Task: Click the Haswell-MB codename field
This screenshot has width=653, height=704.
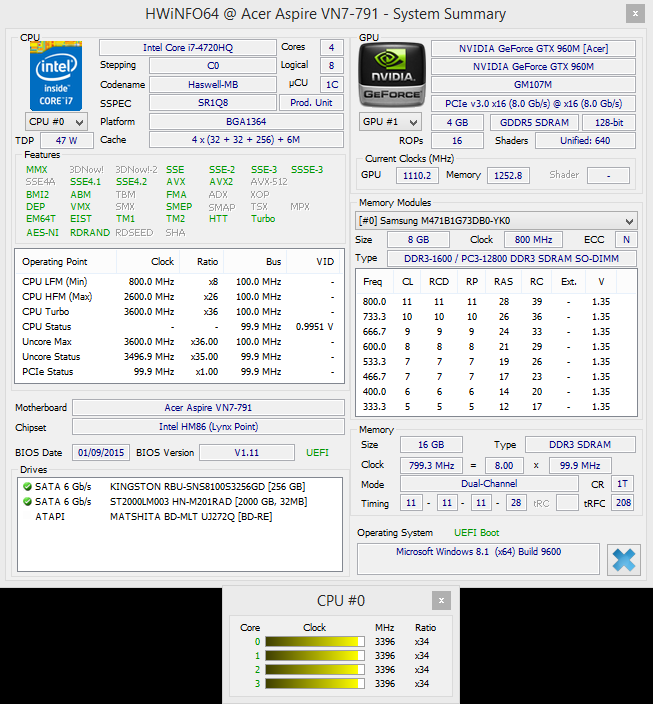Action: click(213, 84)
